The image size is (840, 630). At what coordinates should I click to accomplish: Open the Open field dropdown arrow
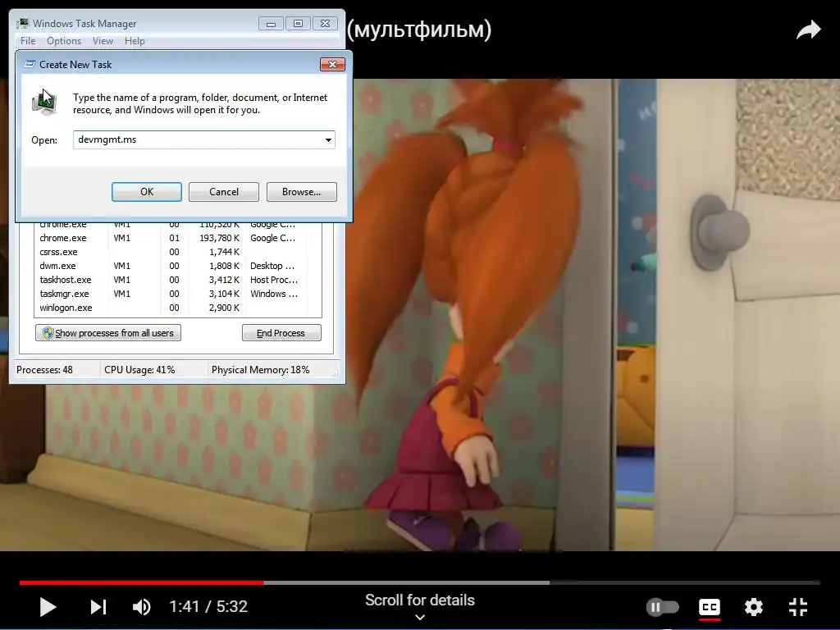click(328, 139)
